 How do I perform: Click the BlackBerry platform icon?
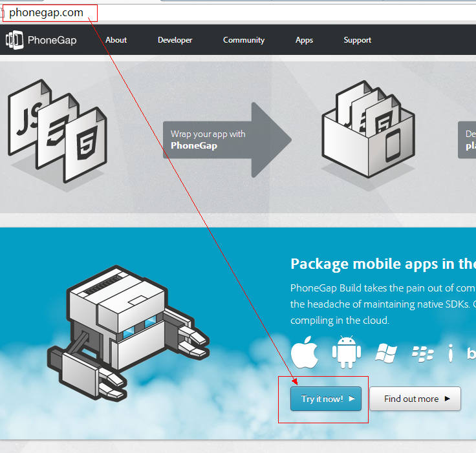[x=422, y=353]
